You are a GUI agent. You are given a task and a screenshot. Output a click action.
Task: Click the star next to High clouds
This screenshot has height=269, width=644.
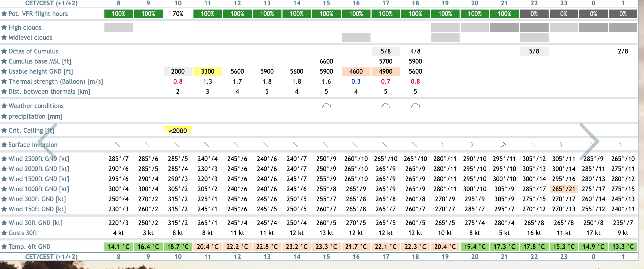point(4,28)
